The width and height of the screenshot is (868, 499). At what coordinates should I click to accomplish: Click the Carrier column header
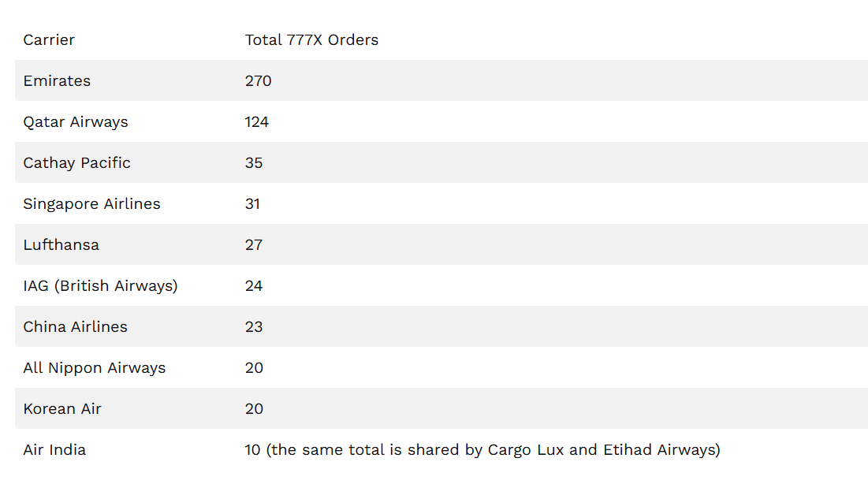click(49, 40)
